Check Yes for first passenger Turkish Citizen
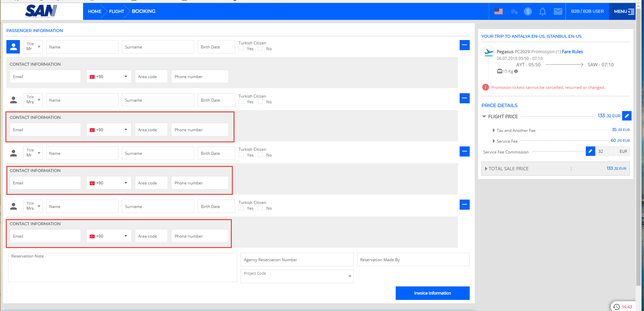The height and width of the screenshot is (311, 644). click(x=241, y=48)
